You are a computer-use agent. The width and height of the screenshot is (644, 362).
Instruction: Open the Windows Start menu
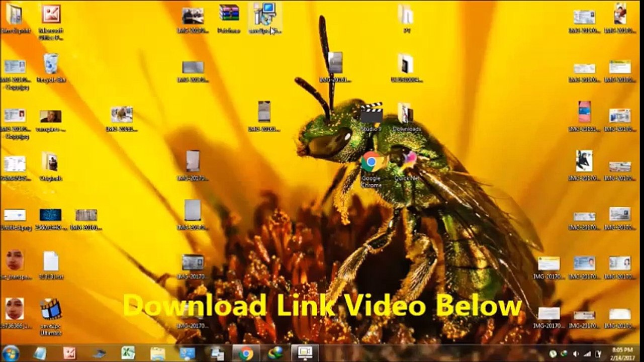(x=11, y=353)
